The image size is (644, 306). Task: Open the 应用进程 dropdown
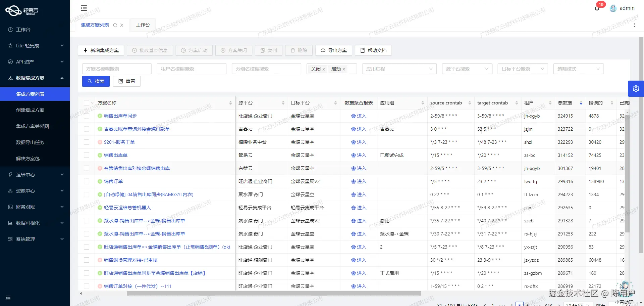[x=399, y=69]
